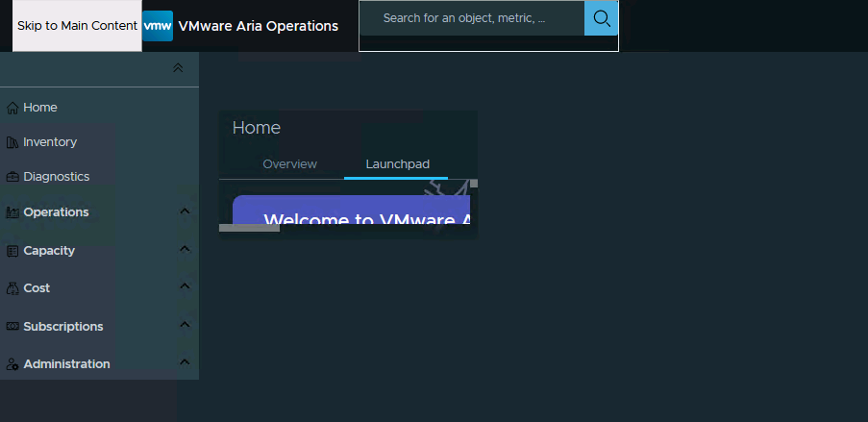Expand the Administration chevron
Image resolution: width=868 pixels, height=422 pixels.
pos(185,362)
